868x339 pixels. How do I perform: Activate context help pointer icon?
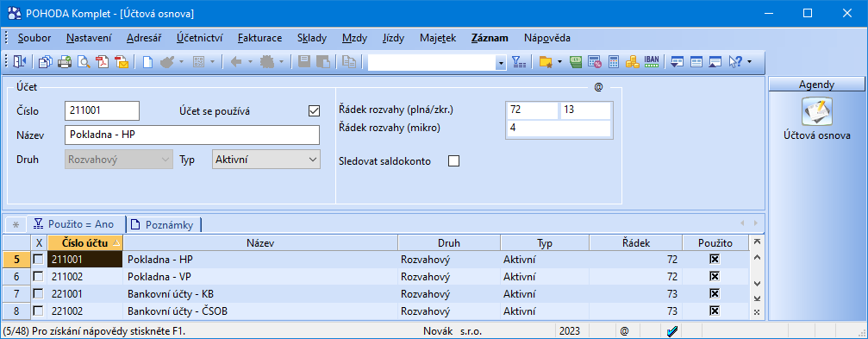point(735,62)
